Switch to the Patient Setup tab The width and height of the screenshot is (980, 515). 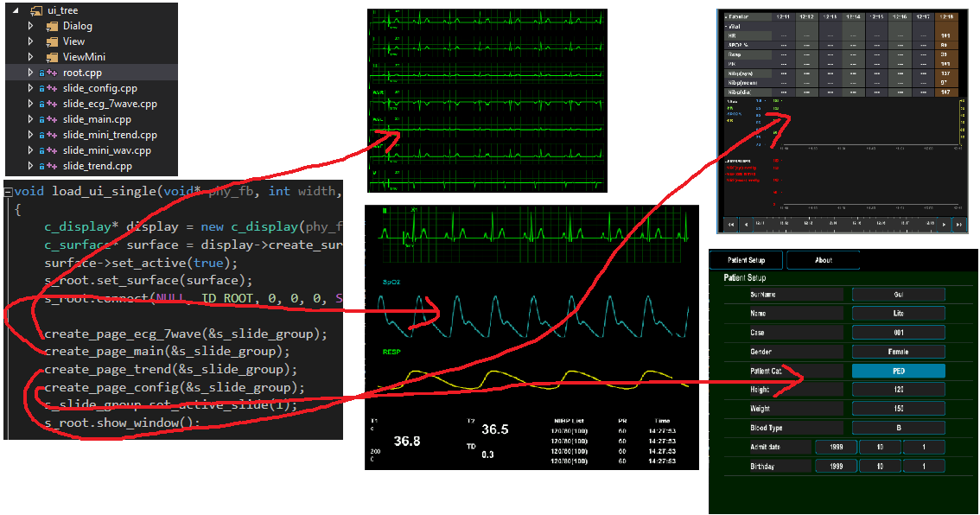tap(747, 260)
